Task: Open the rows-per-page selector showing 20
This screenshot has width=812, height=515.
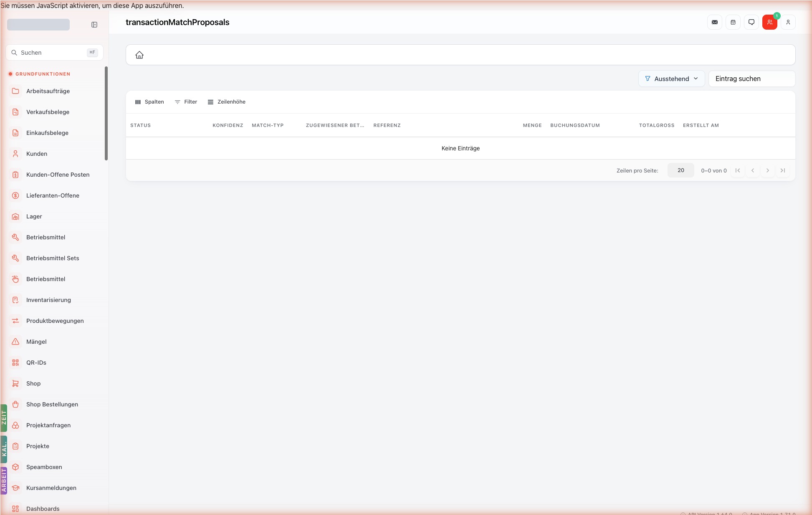Action: (680, 170)
